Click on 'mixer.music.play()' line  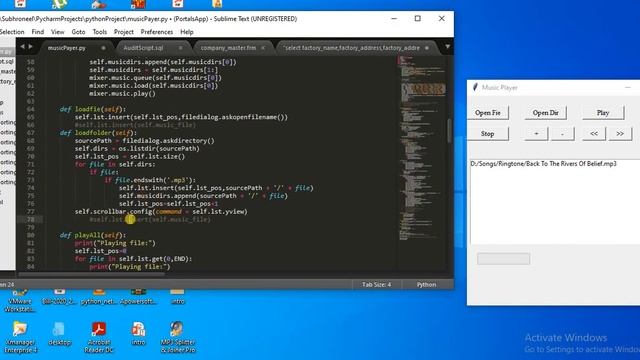(122, 93)
